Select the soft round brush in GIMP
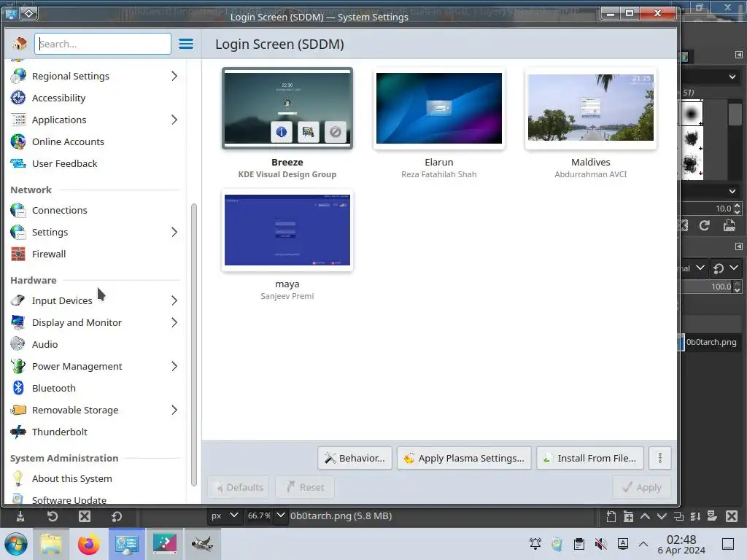The width and height of the screenshot is (747, 560). [x=692, y=113]
